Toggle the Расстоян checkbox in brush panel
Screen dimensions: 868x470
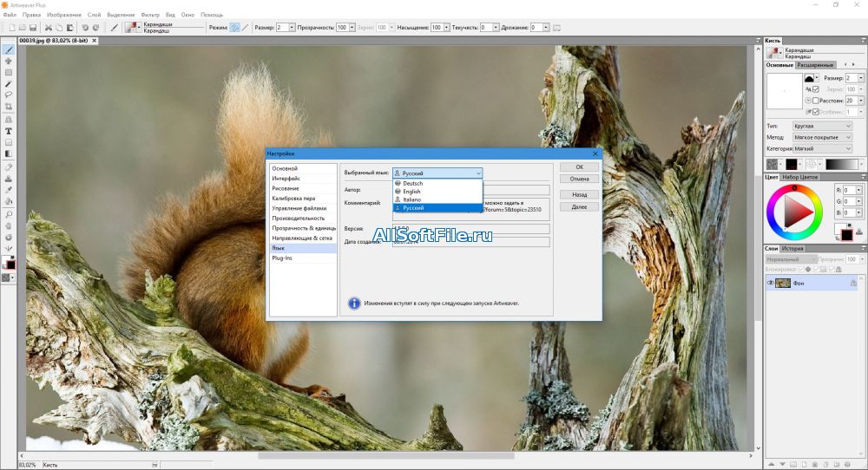(x=816, y=101)
